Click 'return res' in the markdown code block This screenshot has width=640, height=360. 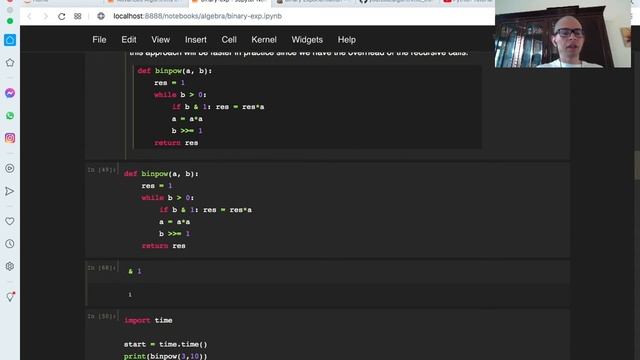click(x=176, y=143)
